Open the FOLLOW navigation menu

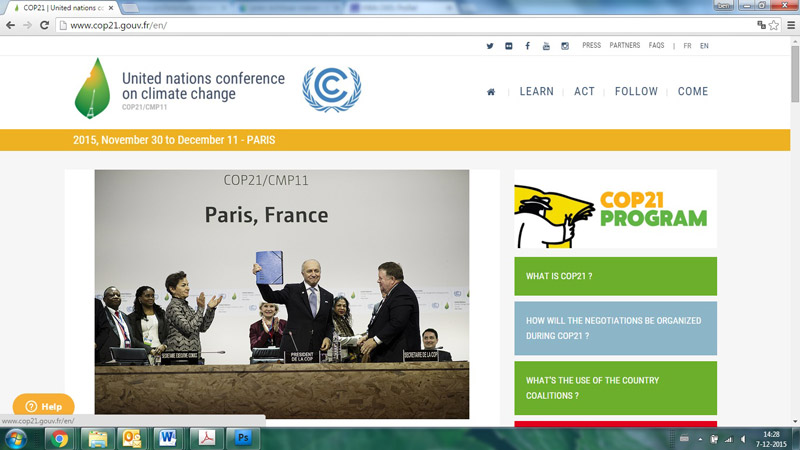click(636, 92)
